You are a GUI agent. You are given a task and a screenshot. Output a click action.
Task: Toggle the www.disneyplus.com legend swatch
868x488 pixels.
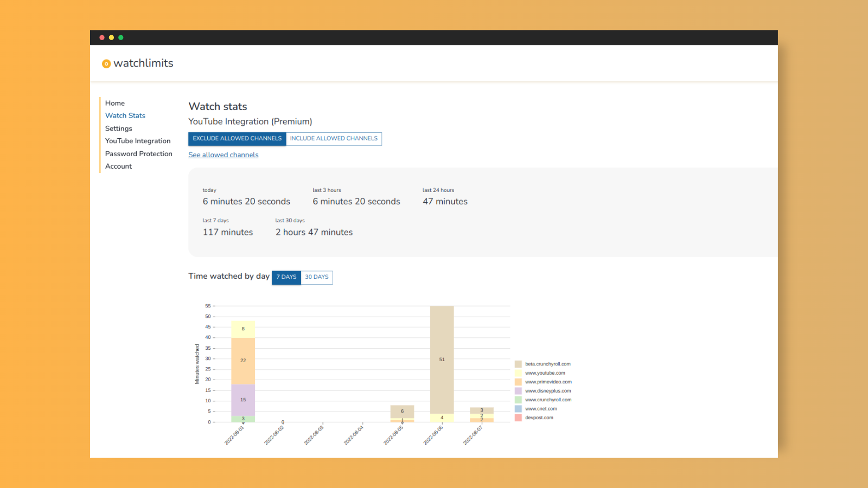point(518,391)
